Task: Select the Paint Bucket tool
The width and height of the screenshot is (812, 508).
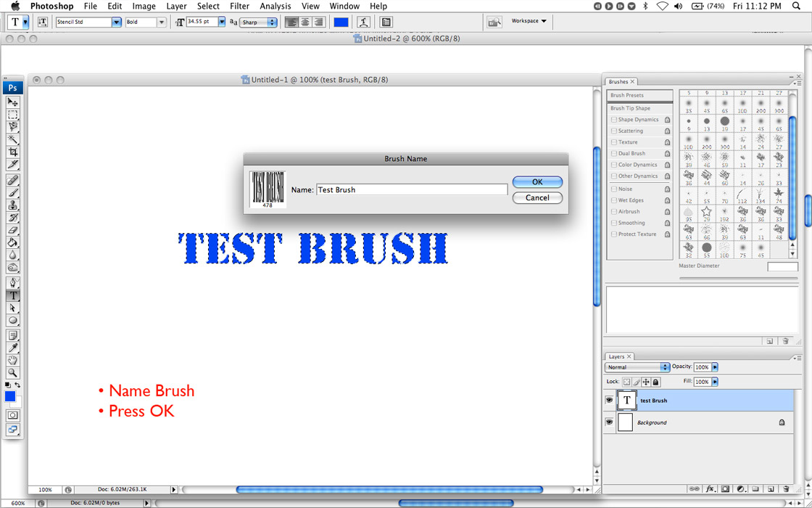Action: pos(13,242)
